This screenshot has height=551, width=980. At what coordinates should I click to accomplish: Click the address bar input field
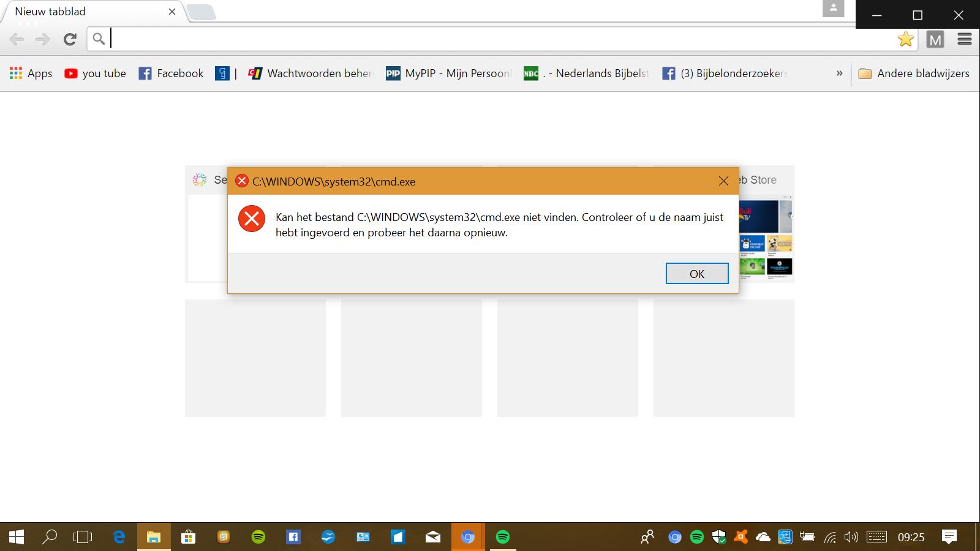(x=490, y=40)
